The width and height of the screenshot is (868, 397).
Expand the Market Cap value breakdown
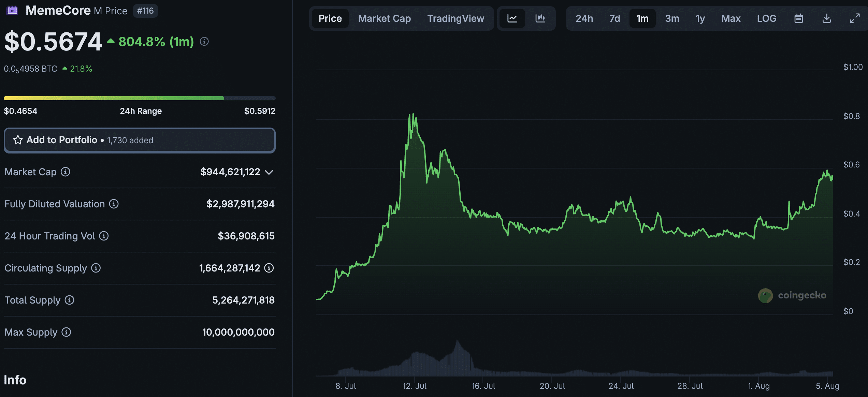pyautogui.click(x=269, y=172)
